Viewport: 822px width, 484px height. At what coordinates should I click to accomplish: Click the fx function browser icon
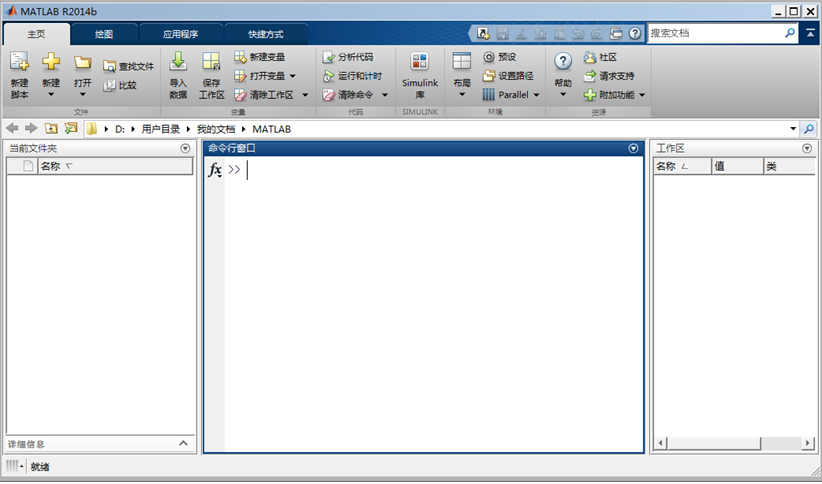coord(215,169)
